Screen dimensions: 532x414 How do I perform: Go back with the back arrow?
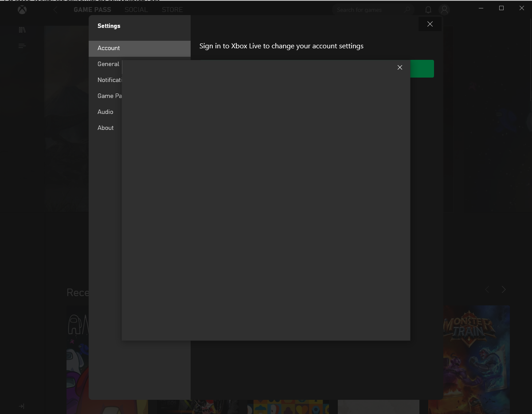pyautogui.click(x=55, y=10)
